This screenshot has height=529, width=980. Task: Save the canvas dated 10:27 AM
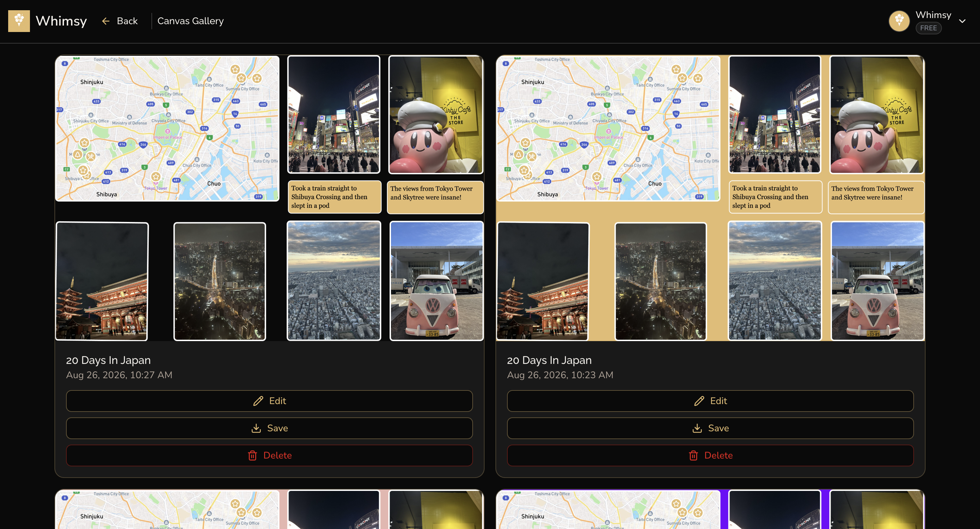(269, 428)
